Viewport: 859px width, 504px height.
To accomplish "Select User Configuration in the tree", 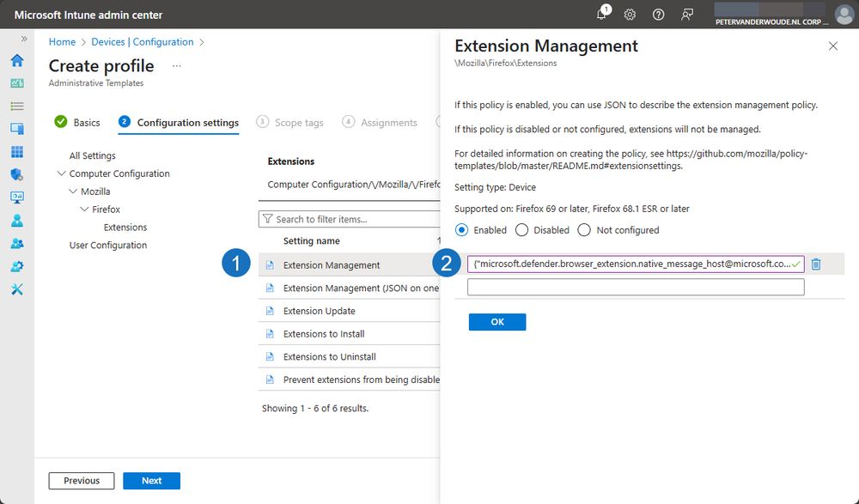I will tap(108, 245).
